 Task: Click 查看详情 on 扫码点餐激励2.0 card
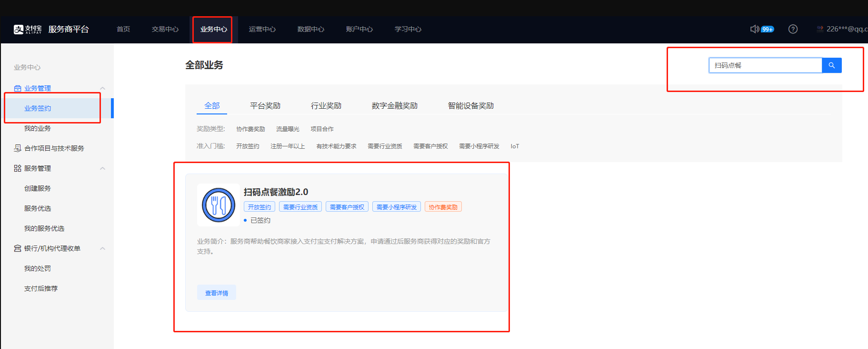[217, 293]
